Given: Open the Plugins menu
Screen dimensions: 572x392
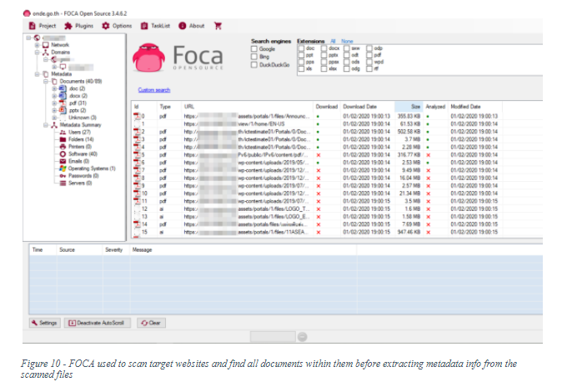Looking at the screenshot, I should pos(78,26).
